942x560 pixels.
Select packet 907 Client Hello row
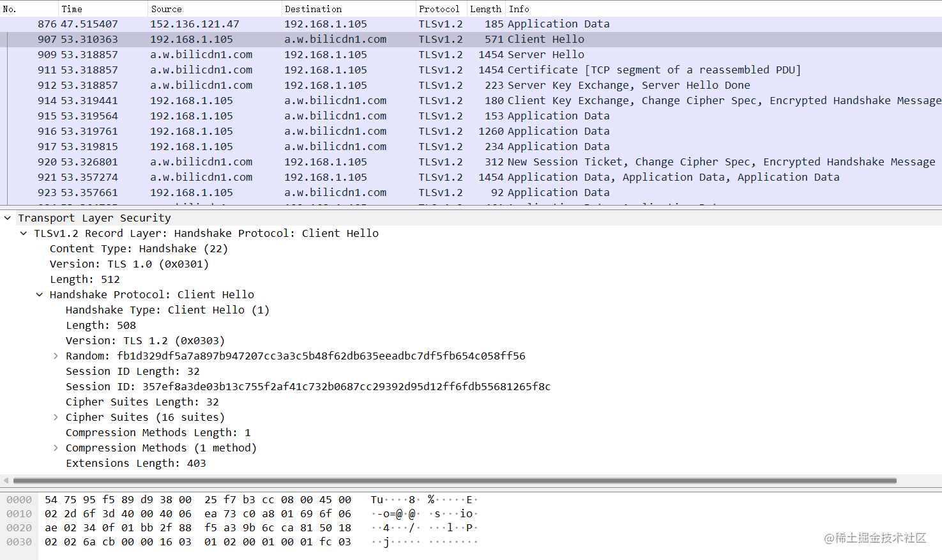pos(471,40)
